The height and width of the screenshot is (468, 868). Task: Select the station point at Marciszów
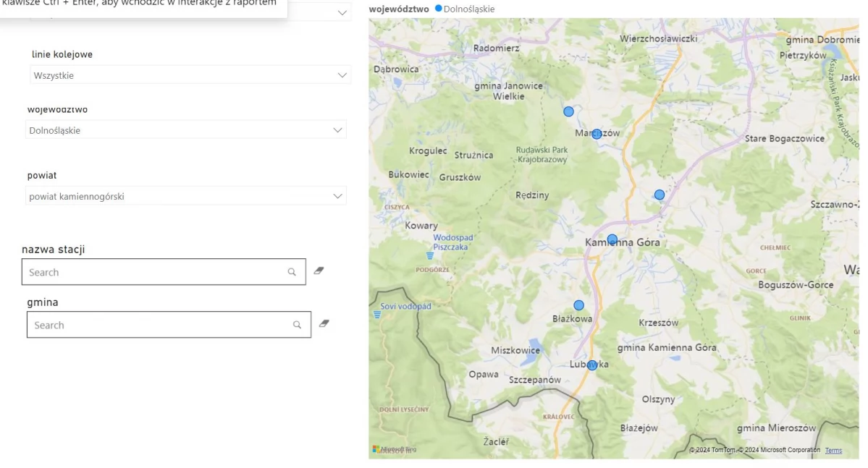click(597, 134)
